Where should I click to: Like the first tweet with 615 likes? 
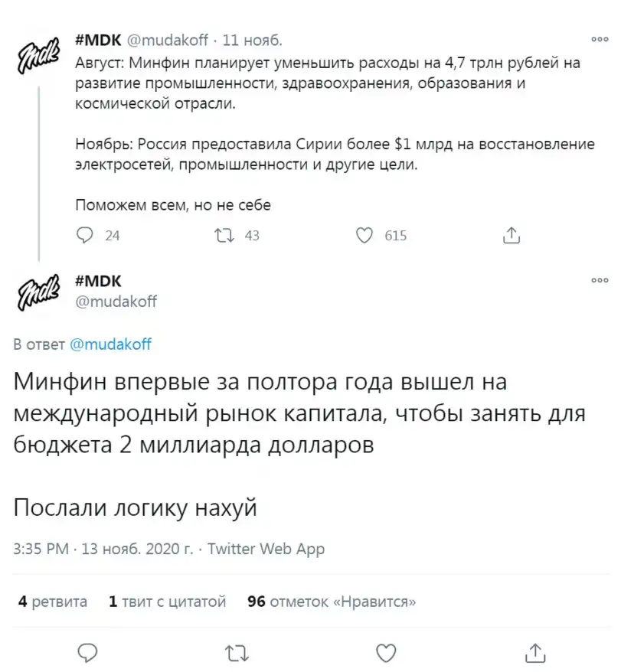[x=365, y=235]
